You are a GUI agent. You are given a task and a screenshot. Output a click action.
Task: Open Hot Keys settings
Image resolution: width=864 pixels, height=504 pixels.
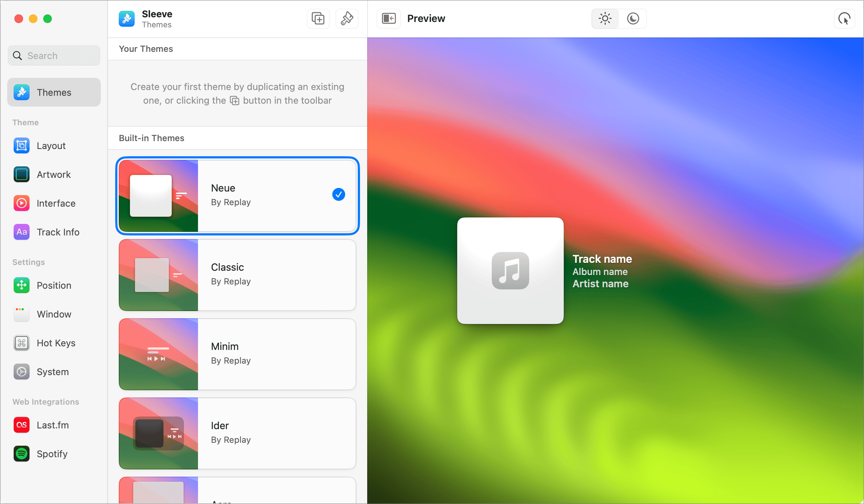click(56, 343)
